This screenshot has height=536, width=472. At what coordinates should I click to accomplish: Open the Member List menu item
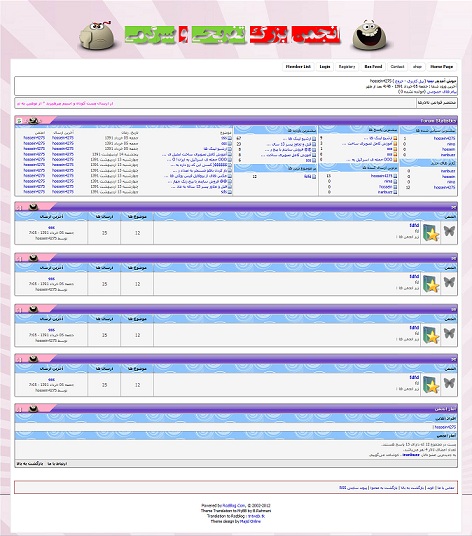[x=298, y=67]
